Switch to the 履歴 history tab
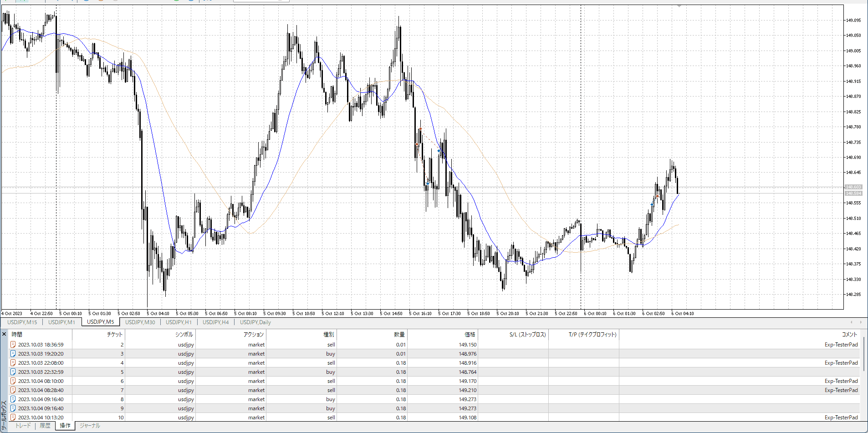Image resolution: width=868 pixels, height=433 pixels. pos(45,426)
